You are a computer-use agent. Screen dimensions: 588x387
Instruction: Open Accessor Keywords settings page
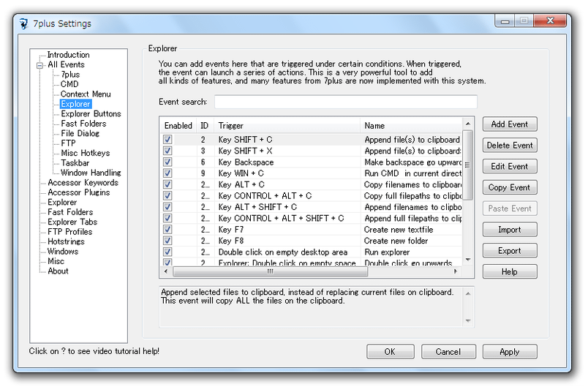point(83,183)
